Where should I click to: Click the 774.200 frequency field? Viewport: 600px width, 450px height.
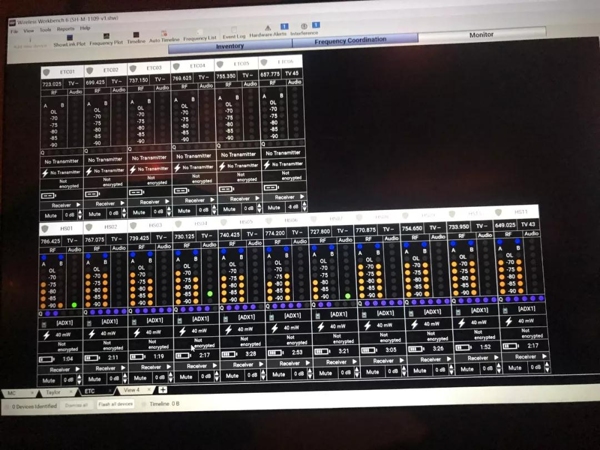pos(275,233)
